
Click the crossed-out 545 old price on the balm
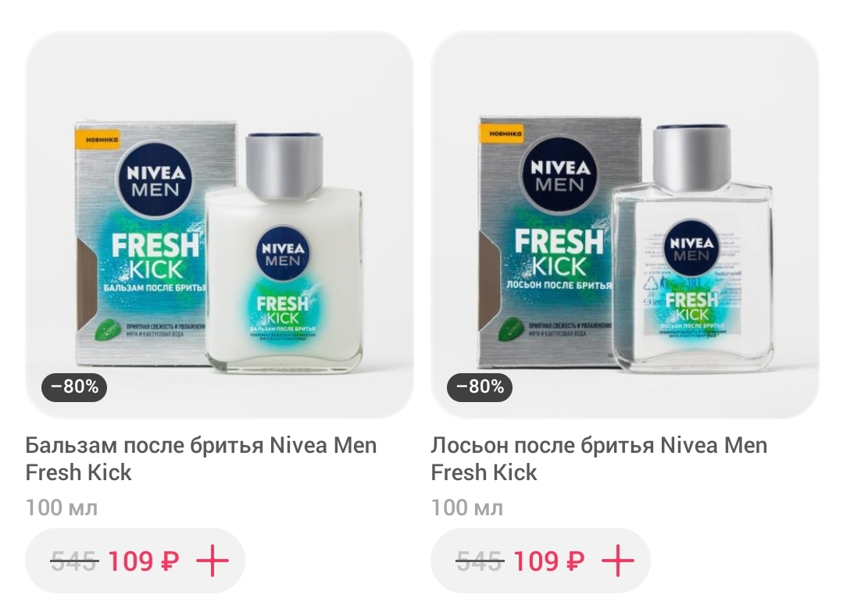coord(75,561)
